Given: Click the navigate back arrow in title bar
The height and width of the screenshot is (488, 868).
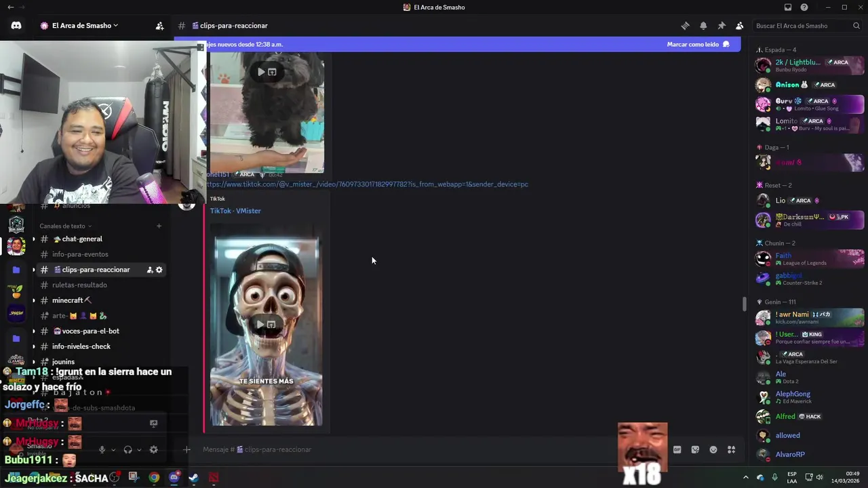Looking at the screenshot, I should click(10, 7).
